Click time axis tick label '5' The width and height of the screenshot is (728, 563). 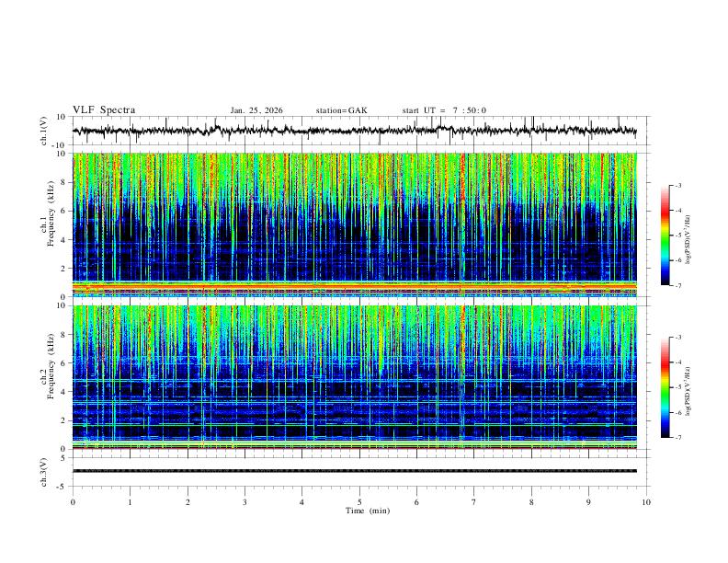click(x=359, y=502)
